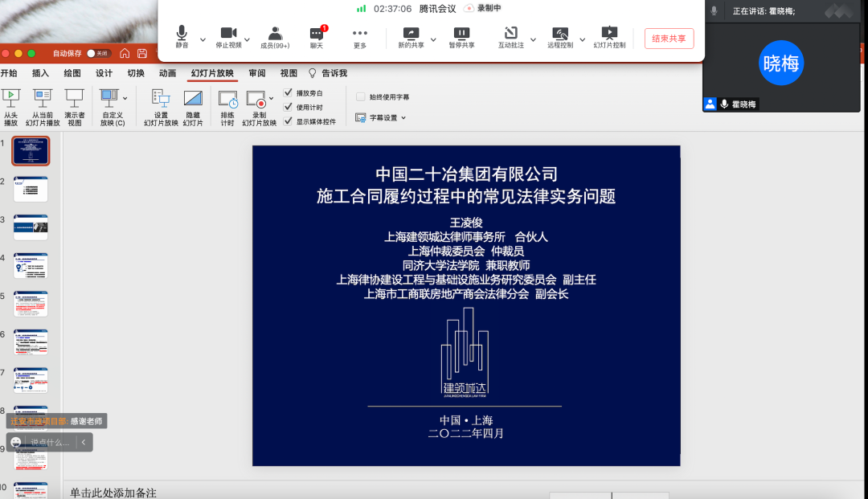Click the save icon in title bar
Screen dimensions: 868x499
pyautogui.click(x=142, y=53)
